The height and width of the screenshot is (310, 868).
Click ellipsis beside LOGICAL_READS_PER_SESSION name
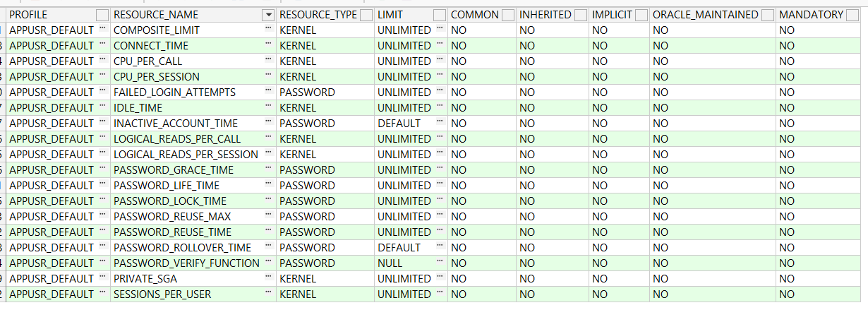[x=268, y=154]
